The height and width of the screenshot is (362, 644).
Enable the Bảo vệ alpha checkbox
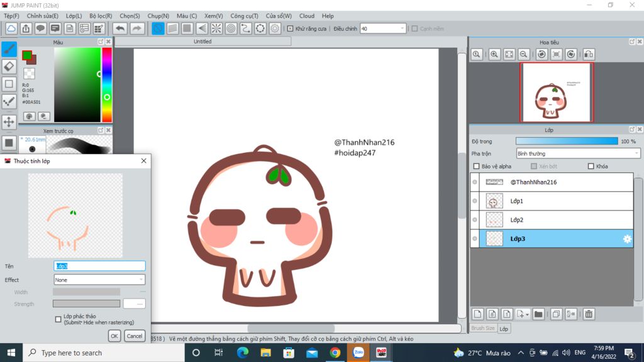477,166
